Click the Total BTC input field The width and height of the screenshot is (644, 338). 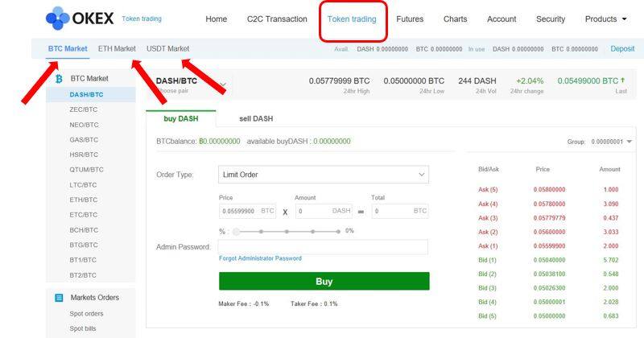click(x=400, y=211)
